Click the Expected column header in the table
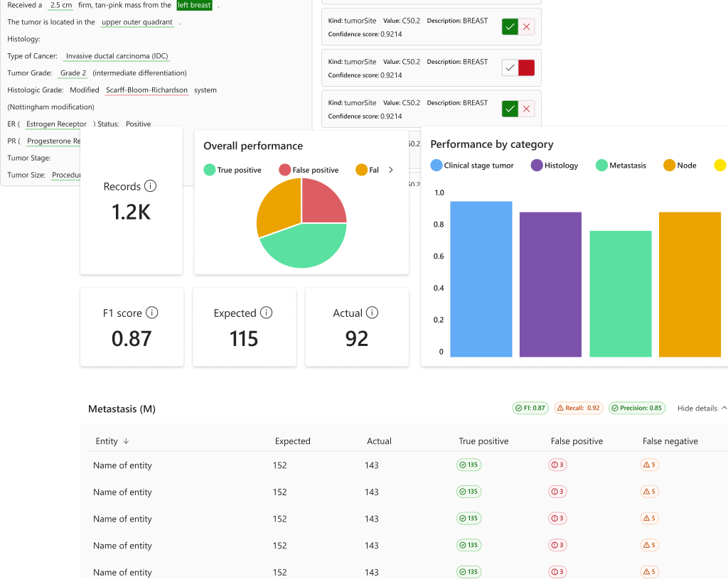Image resolution: width=728 pixels, height=579 pixels. pos(292,441)
